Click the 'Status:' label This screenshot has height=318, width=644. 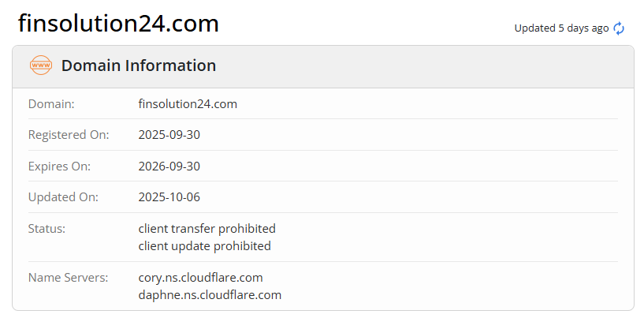[47, 229]
